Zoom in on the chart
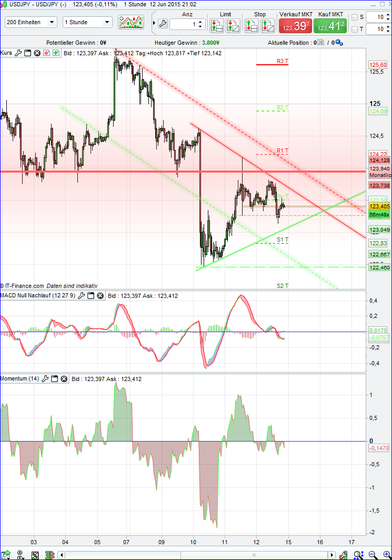This screenshot has width=392, height=560. click(x=387, y=555)
